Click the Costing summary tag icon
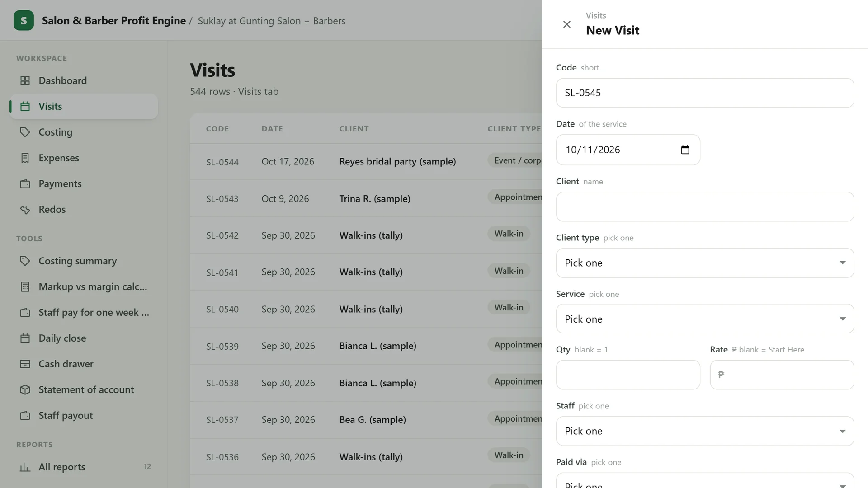868x488 pixels. (25, 261)
